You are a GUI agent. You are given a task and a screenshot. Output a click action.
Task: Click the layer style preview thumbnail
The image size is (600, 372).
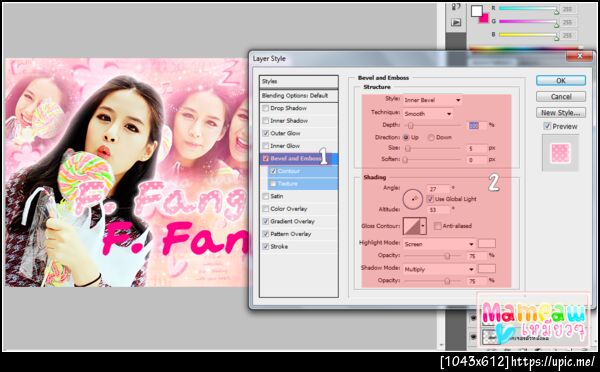(560, 153)
